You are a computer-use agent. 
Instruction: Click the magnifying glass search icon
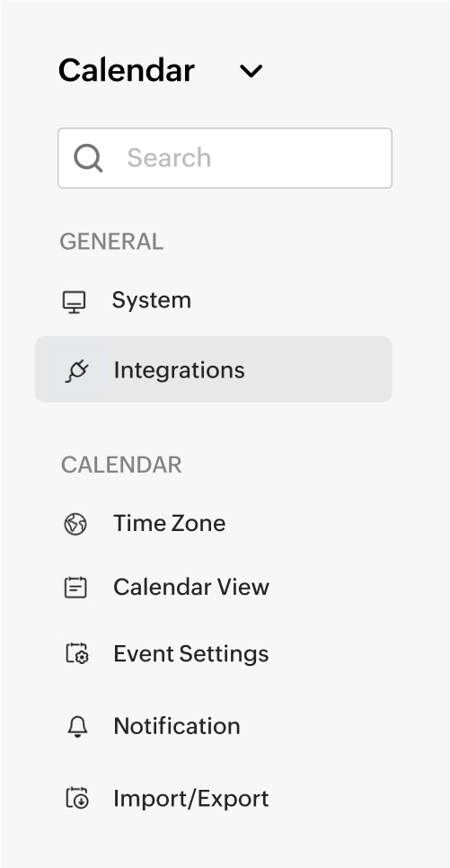(88, 158)
